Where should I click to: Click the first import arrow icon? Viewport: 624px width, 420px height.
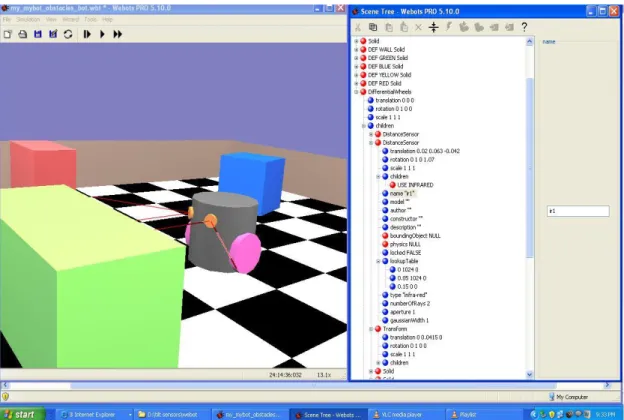[494, 27]
